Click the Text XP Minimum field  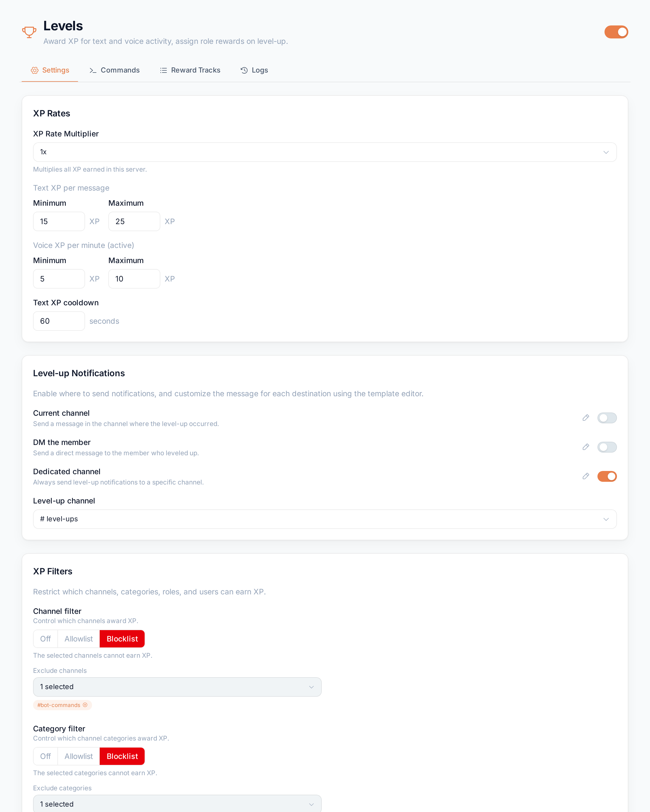59,221
